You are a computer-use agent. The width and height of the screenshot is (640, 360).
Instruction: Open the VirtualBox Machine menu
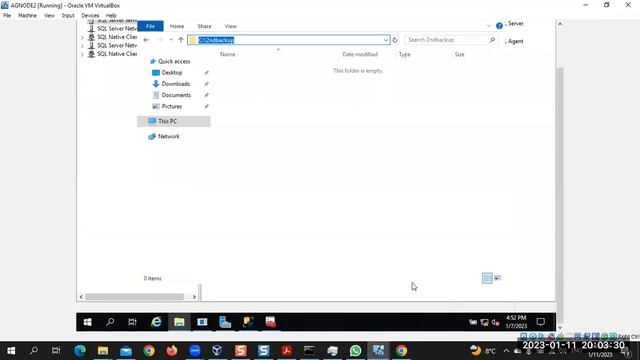coord(27,16)
